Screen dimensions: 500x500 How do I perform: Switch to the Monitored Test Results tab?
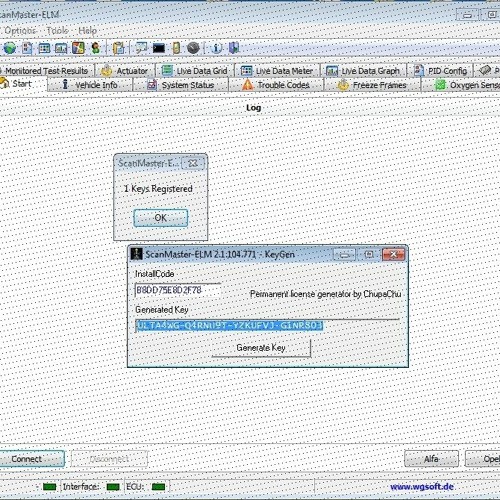(46, 71)
